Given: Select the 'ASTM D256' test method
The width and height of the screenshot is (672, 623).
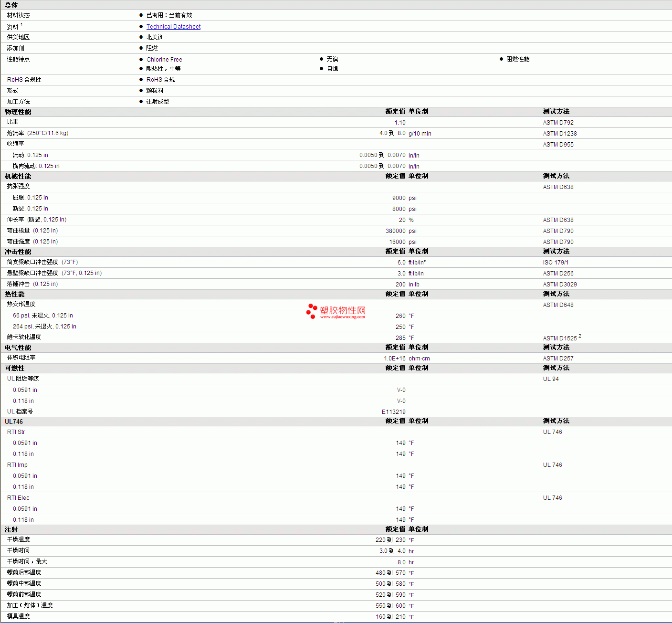Looking at the screenshot, I should point(558,274).
